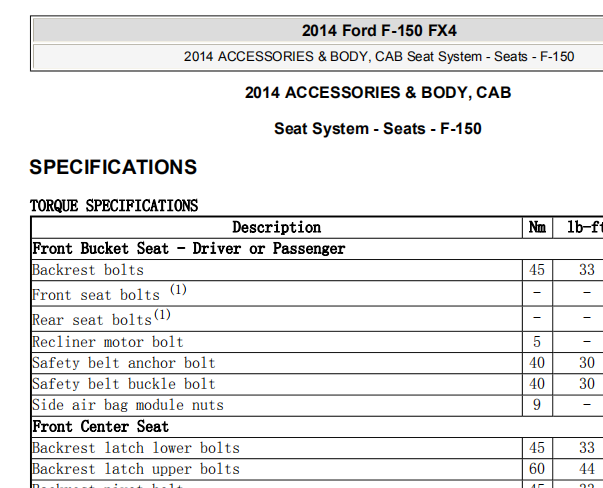
Task: Click the Nm column header
Action: [x=537, y=227]
